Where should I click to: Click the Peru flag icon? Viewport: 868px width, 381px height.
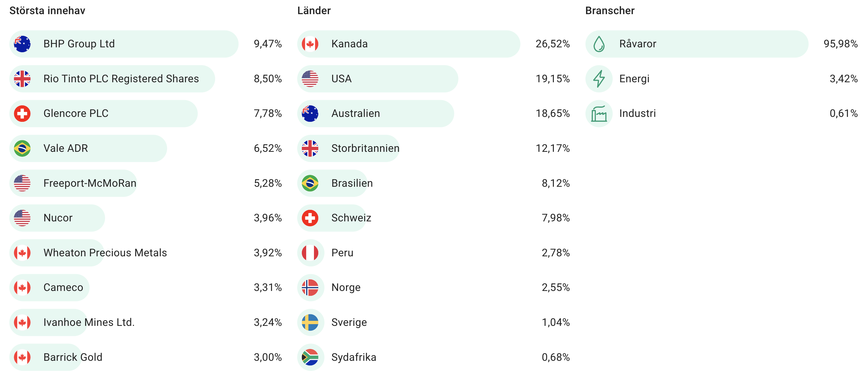[x=310, y=253]
